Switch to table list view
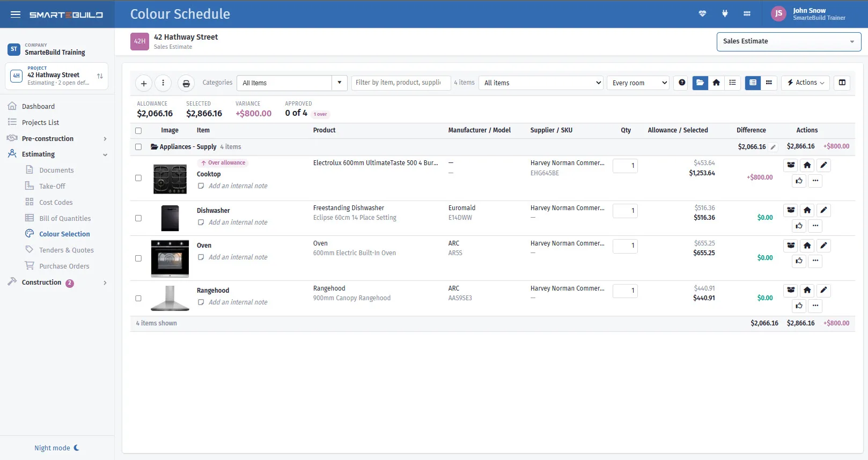Viewport: 868px width, 460px height. click(753, 83)
